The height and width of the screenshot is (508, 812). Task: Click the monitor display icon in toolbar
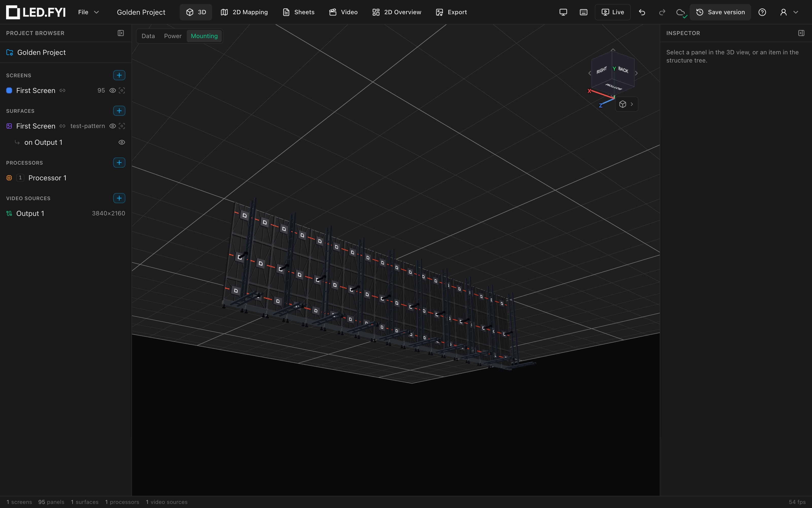coord(563,12)
